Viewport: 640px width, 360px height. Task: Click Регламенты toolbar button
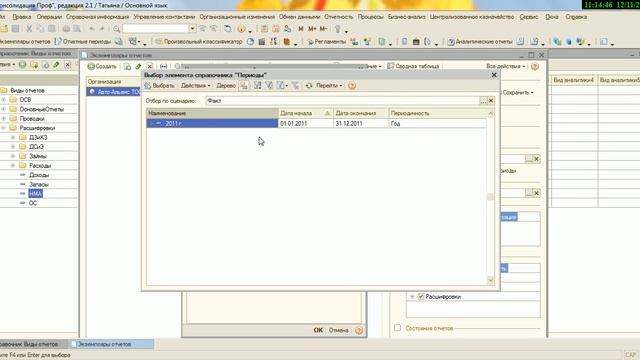(327, 42)
